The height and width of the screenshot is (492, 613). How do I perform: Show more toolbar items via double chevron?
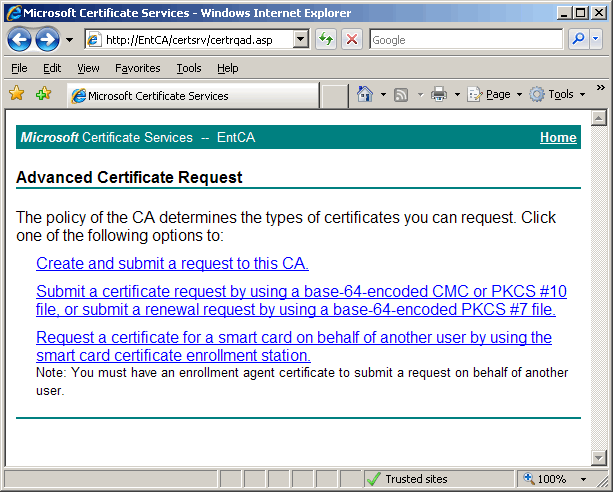point(600,88)
